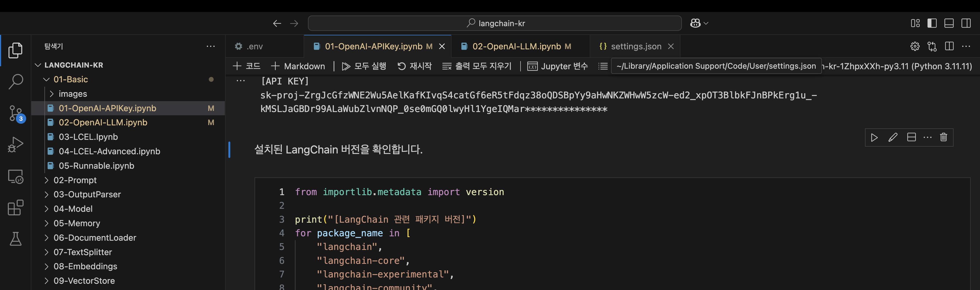
Task: Select the 설치된 LangChain 버전을 확인합니다 markdown cell
Action: [338, 150]
